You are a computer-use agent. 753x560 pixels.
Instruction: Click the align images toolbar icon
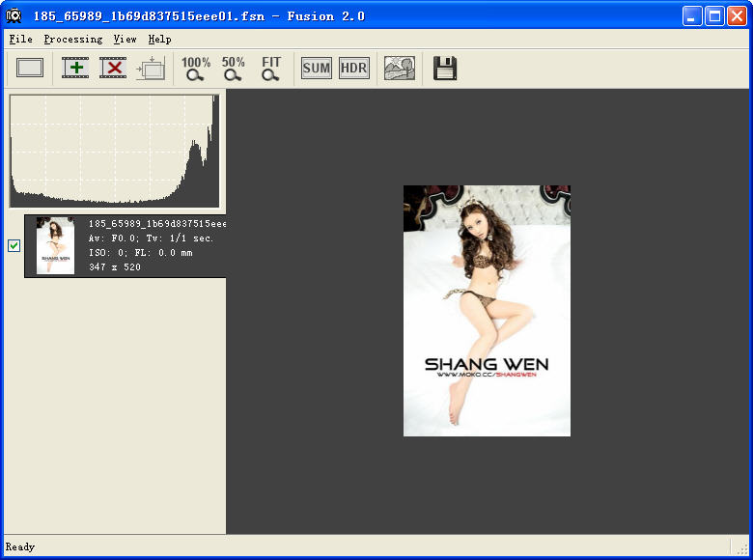click(152, 68)
